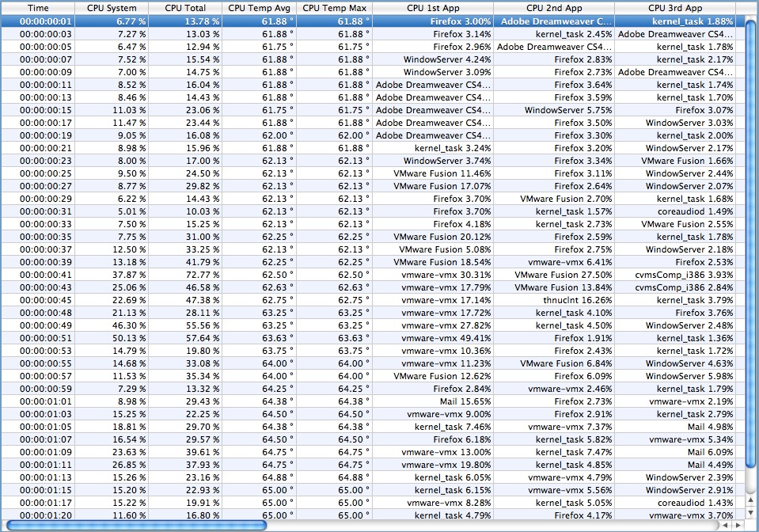759x532 pixels.
Task: Click the vertical scrollbar up arrow
Action: (x=751, y=501)
